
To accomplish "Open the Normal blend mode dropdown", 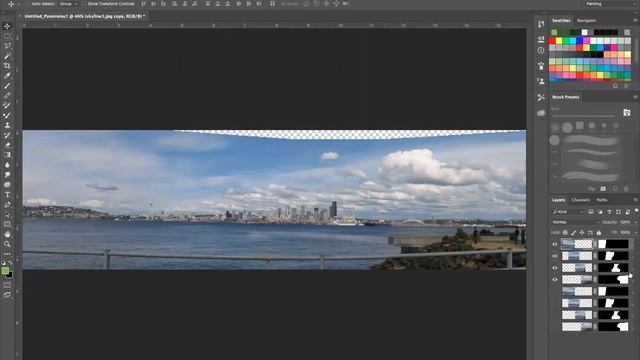I will [x=576, y=222].
